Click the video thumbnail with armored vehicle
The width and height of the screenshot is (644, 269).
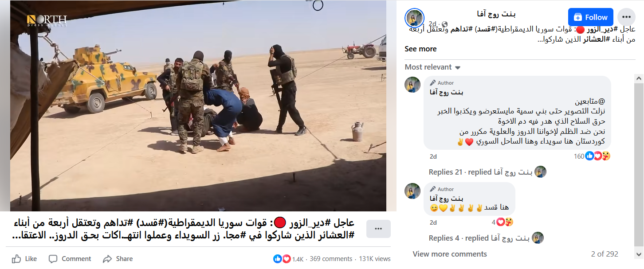pyautogui.click(x=198, y=105)
